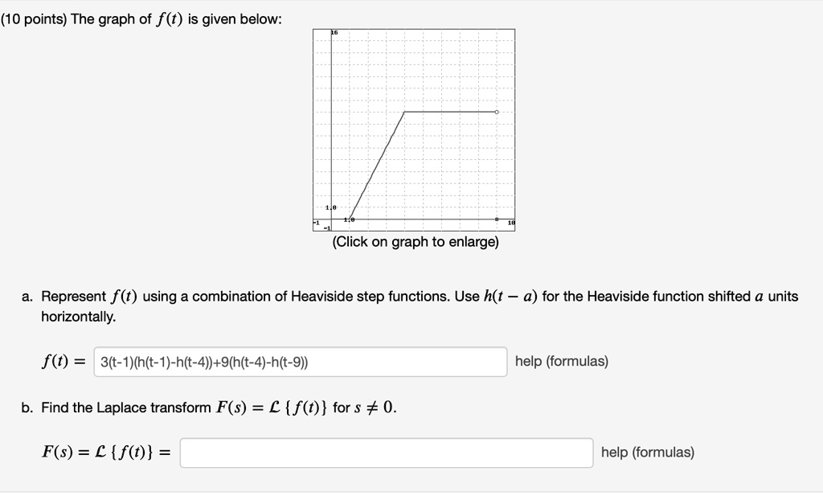The image size is (823, 504).
Task: Open the help (formulas) link for part b
Action: pos(647,452)
